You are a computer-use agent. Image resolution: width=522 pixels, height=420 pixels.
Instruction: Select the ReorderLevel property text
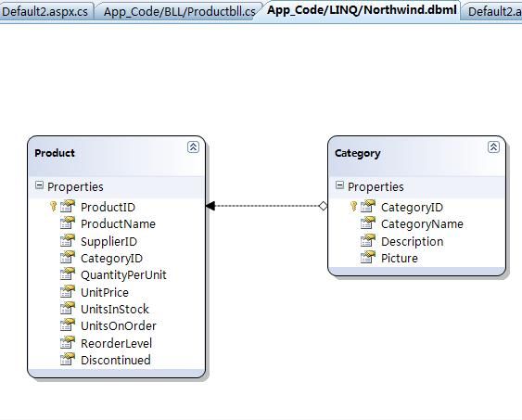pyautogui.click(x=116, y=343)
